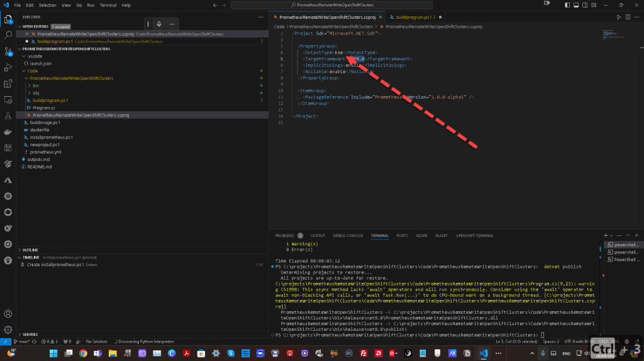Open terminal launch profile dropdown arrow
Image resolution: width=644 pixels, height=361 pixels.
pos(611,236)
